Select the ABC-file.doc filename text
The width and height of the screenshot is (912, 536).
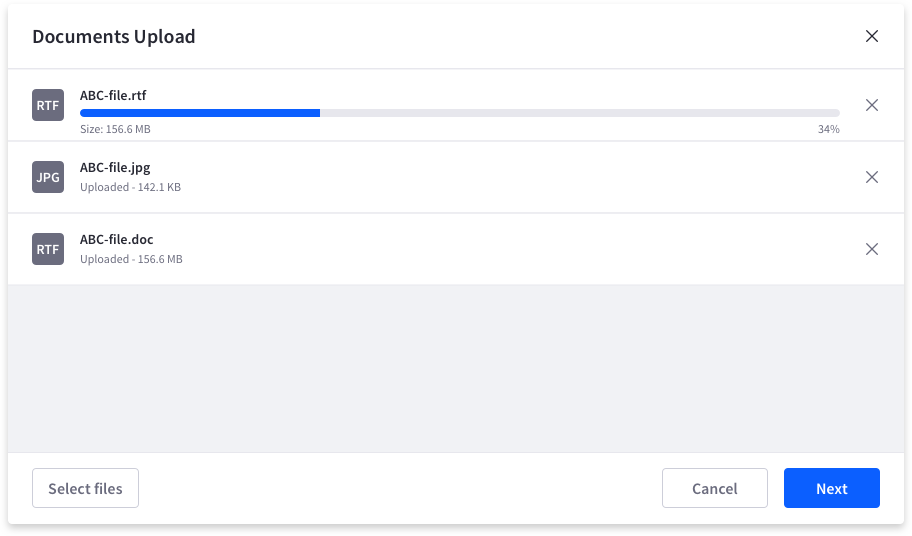pos(116,240)
